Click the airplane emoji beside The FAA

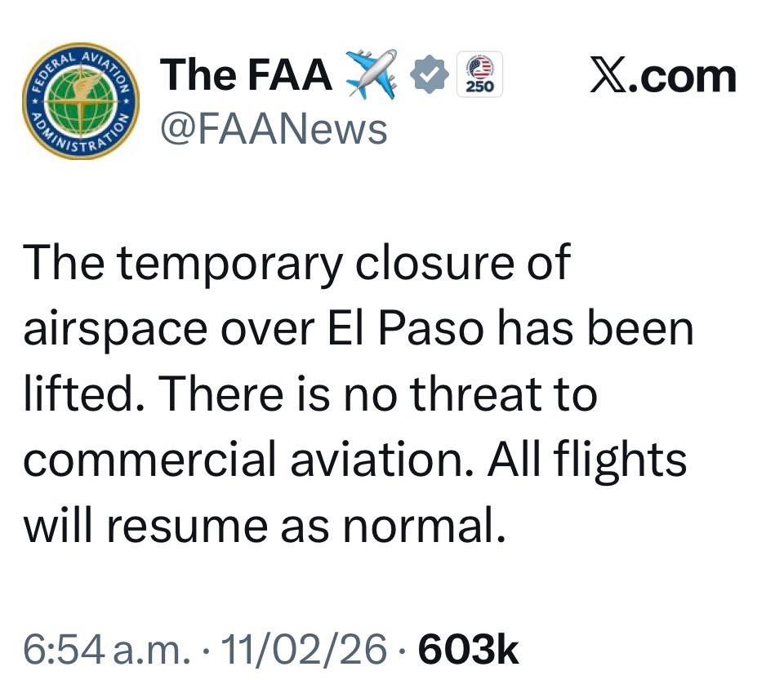(371, 74)
